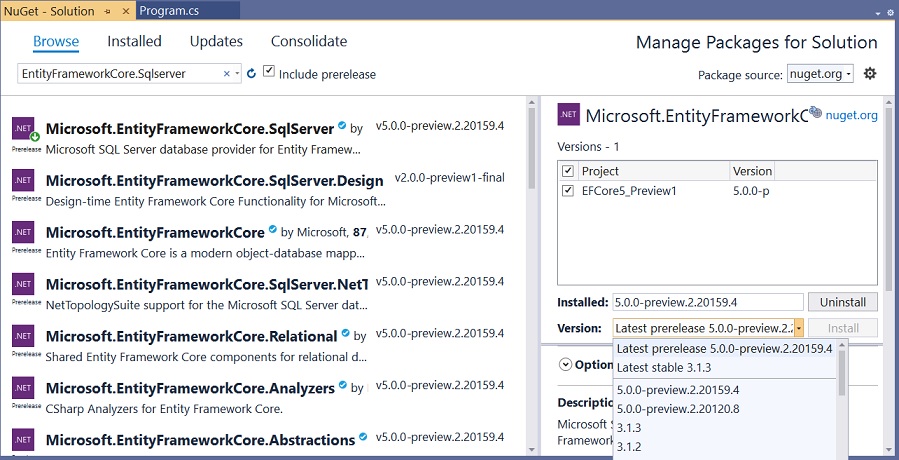Select Microsoft.EntityFrameworkCore.Abstractions package title
The image size is (899, 460).
click(x=200, y=439)
